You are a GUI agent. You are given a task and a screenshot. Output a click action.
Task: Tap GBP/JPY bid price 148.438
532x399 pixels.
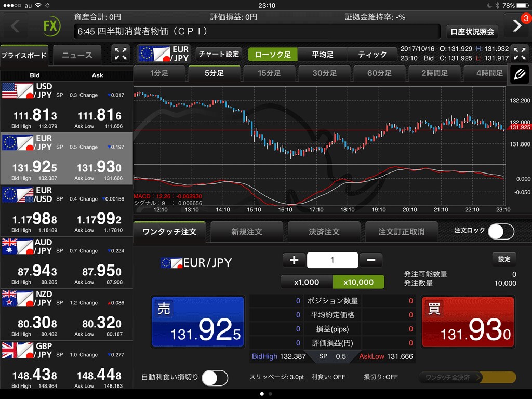(35, 375)
